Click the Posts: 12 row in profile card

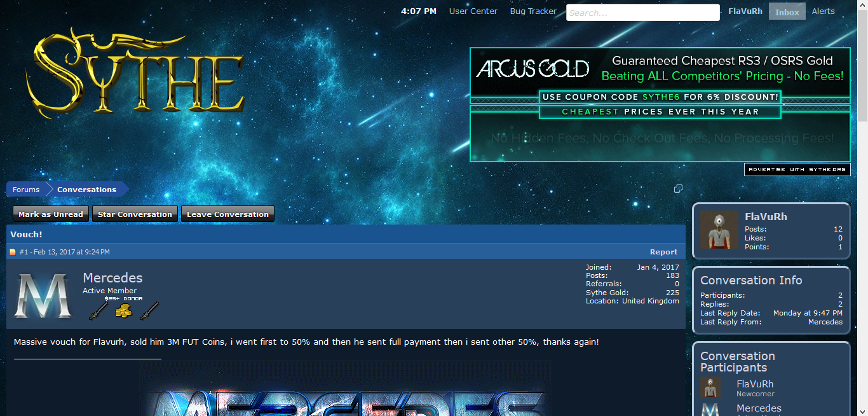794,229
